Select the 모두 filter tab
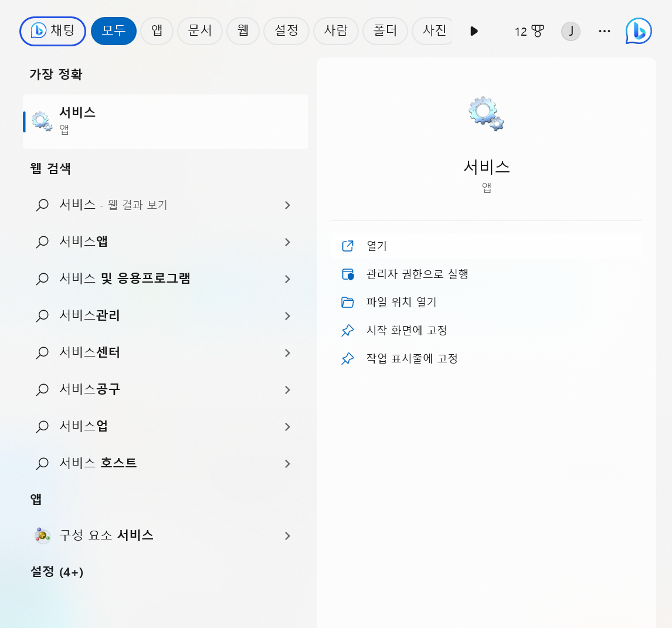Viewport: 672px width, 628px height. click(114, 31)
